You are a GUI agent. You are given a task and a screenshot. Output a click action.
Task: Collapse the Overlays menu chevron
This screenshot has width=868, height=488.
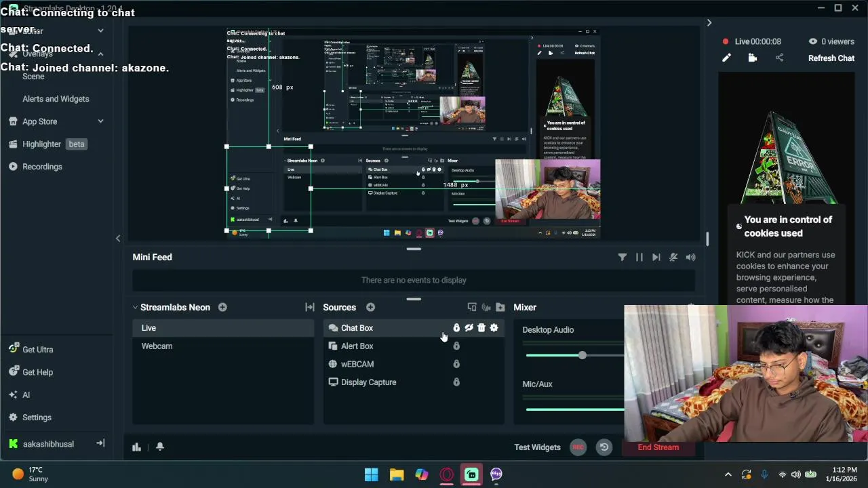pyautogui.click(x=100, y=54)
